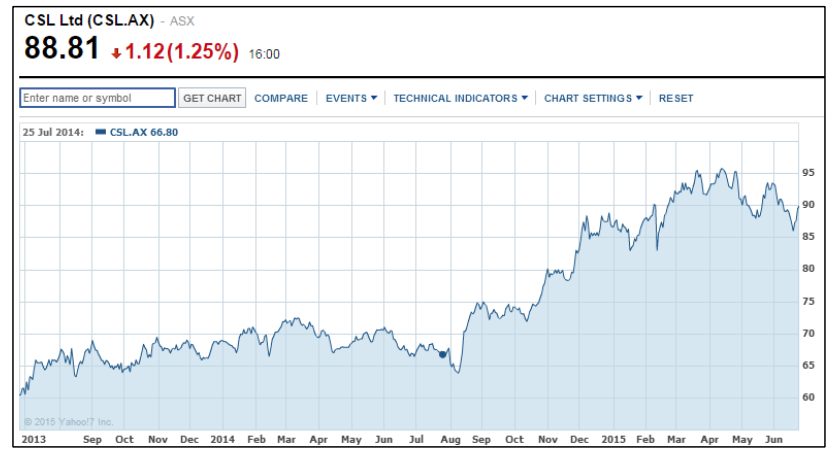Click the Aug x-axis label
Image resolution: width=837 pixels, height=458 pixels.
tap(450, 439)
